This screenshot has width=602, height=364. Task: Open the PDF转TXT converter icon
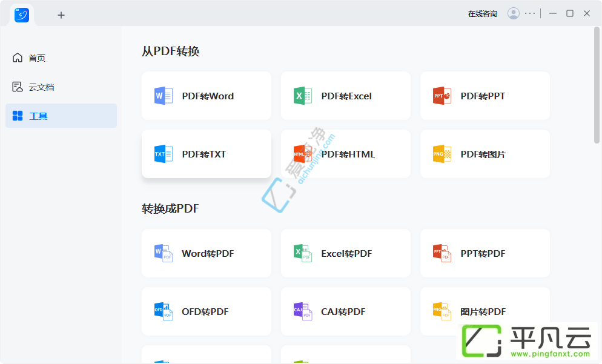pos(163,154)
